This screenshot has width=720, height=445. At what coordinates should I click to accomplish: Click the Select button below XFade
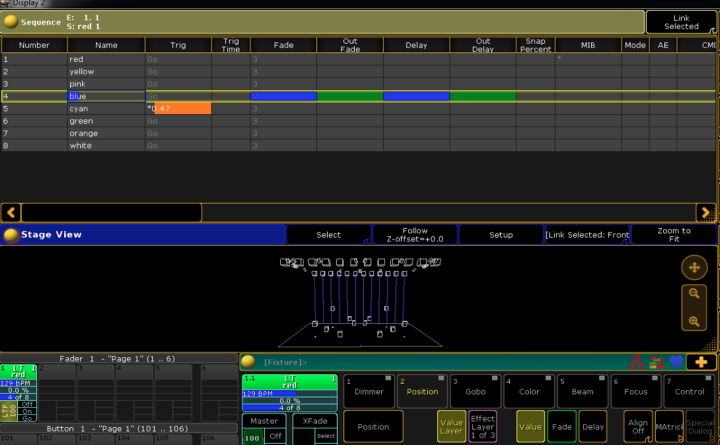pyautogui.click(x=326, y=436)
